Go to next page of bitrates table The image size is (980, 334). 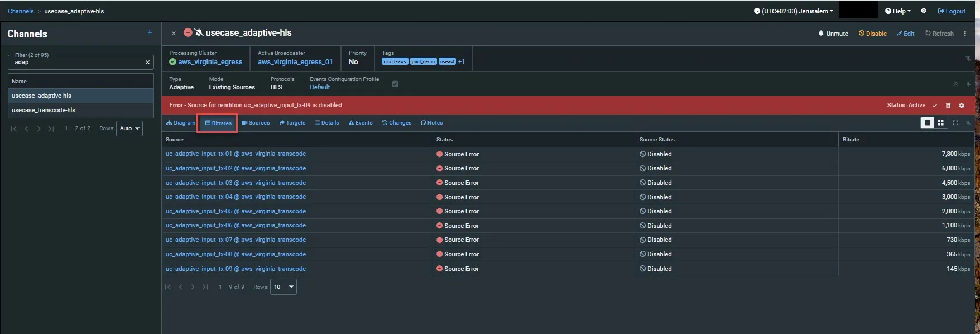pos(193,287)
